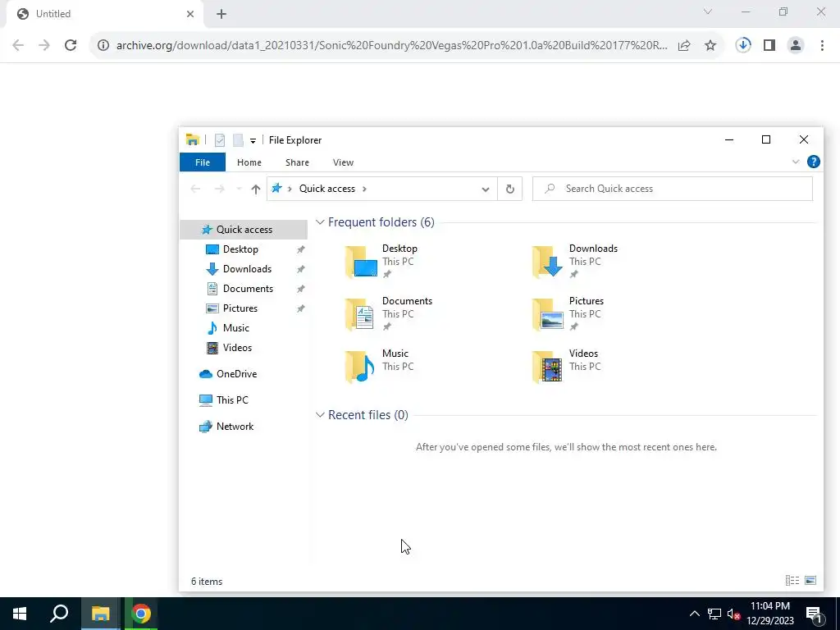Click Chrome taskbar icon
The height and width of the screenshot is (630, 840).
click(x=141, y=614)
